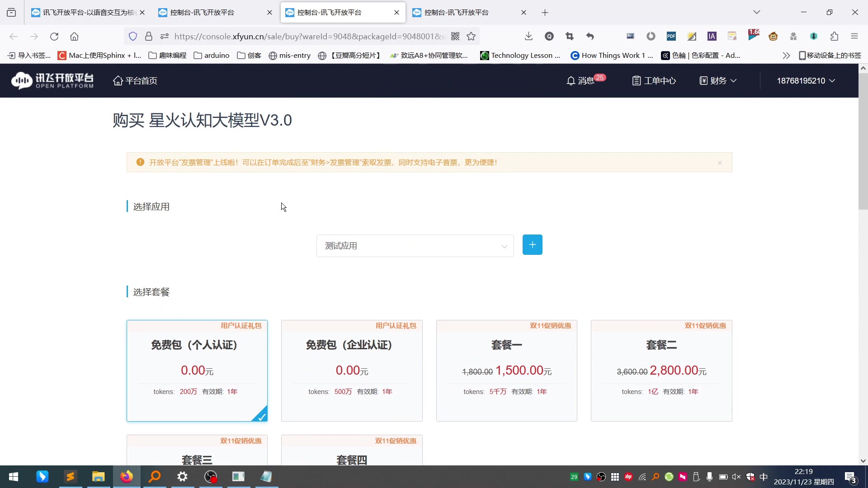Open File Explorer from taskbar
This screenshot has width=868, height=488.
(98, 477)
